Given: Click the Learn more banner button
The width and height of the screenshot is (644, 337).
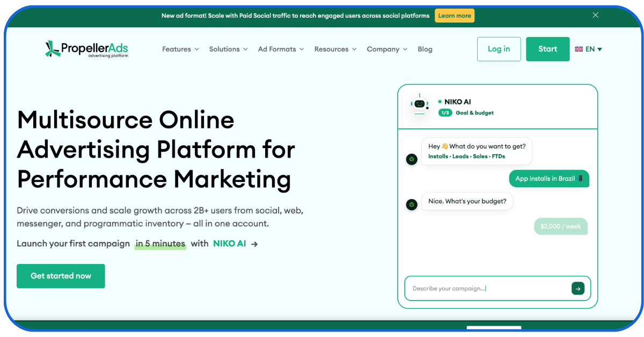Looking at the screenshot, I should pos(455,16).
